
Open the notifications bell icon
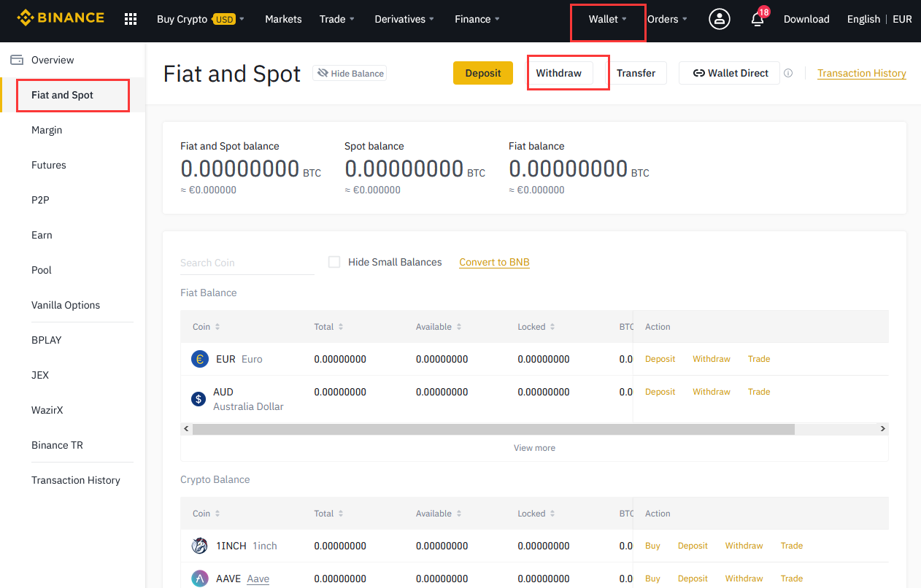(x=758, y=19)
